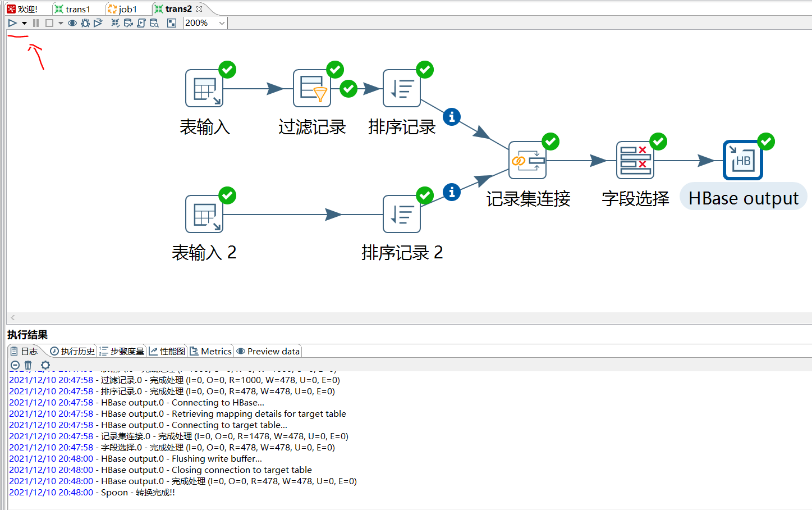Stop the transformation
The height and width of the screenshot is (510, 812).
point(49,23)
